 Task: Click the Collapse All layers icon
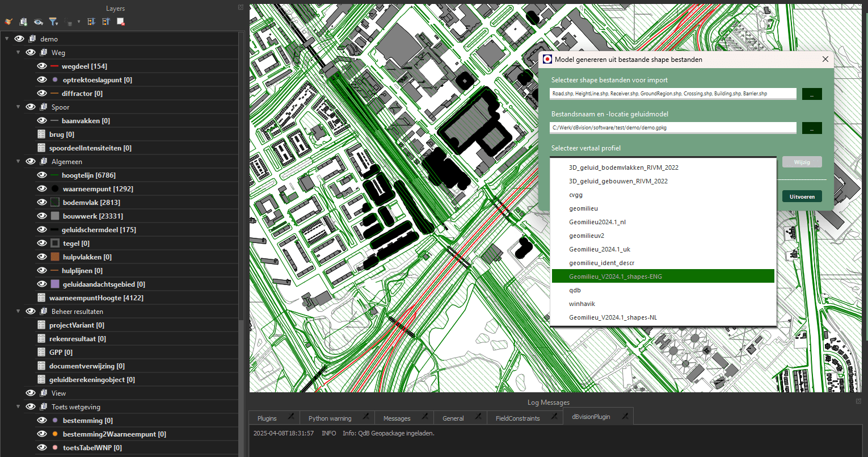106,22
